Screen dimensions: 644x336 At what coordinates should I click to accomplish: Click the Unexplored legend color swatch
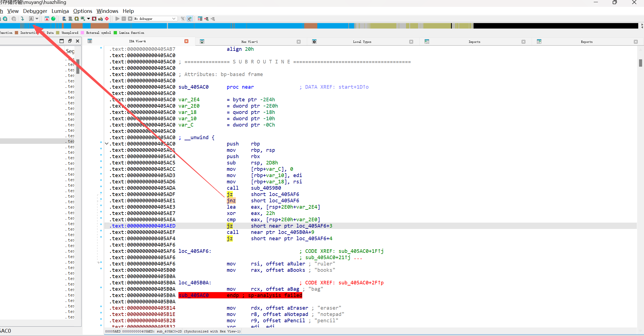click(58, 33)
